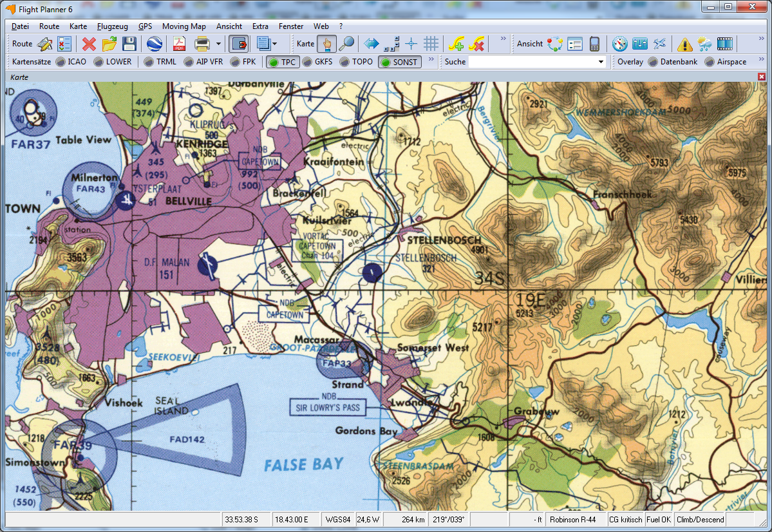The height and width of the screenshot is (532, 772).
Task: Open the GPS menu
Action: click(x=146, y=26)
